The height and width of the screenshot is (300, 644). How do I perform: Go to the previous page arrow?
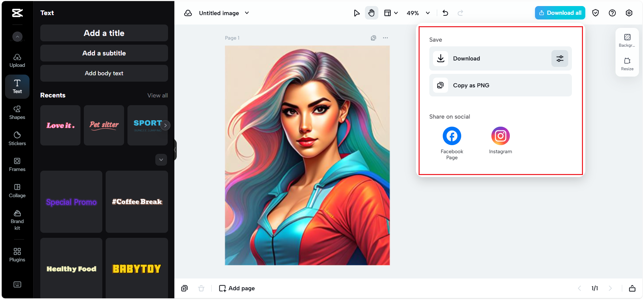coord(579,288)
